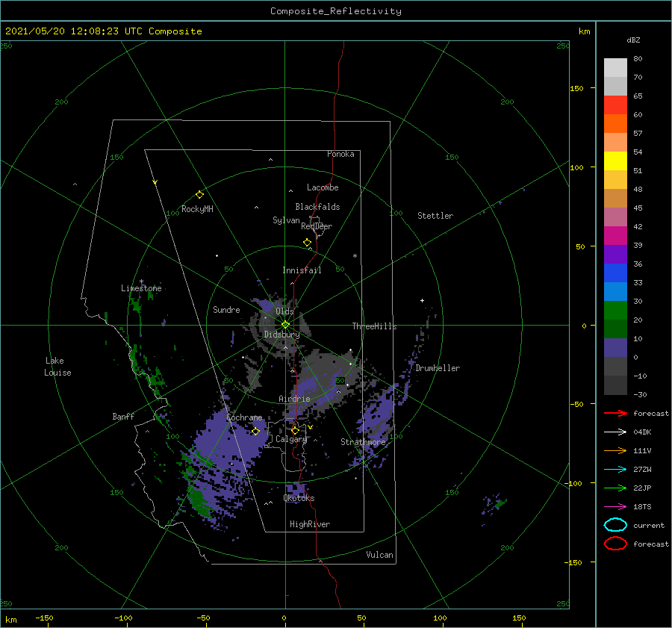Click the Calgary city label
Viewport: 672px width, 628px height.
pos(291,439)
